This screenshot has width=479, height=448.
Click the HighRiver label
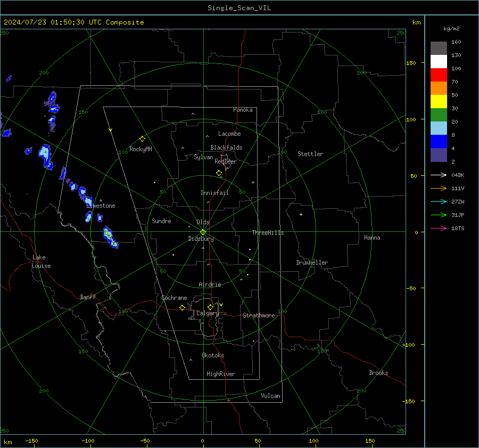(x=221, y=374)
